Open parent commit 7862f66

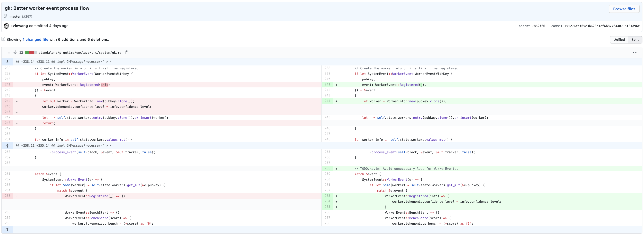coord(538,26)
